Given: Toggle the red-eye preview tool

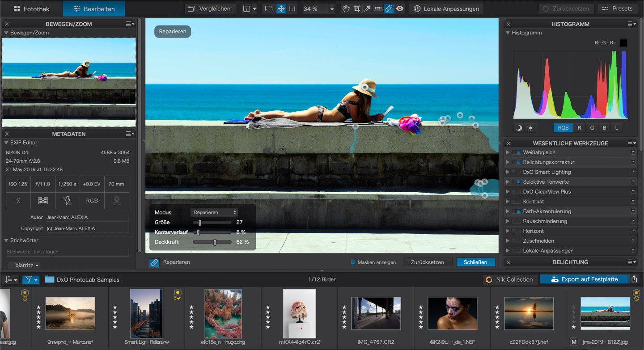Looking at the screenshot, I should 400,8.
